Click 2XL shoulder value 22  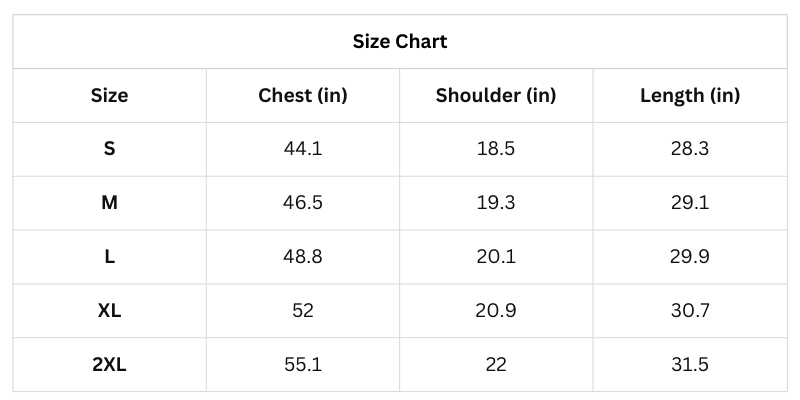click(x=496, y=365)
